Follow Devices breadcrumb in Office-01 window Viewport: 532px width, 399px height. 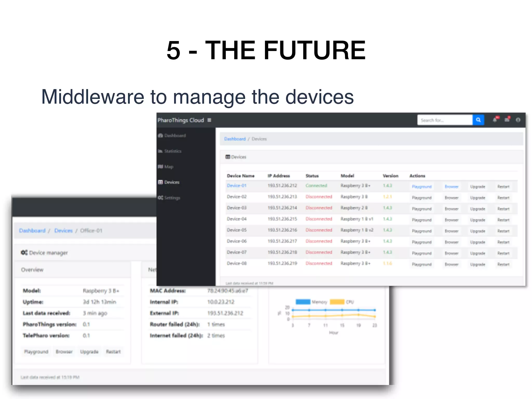63,231
